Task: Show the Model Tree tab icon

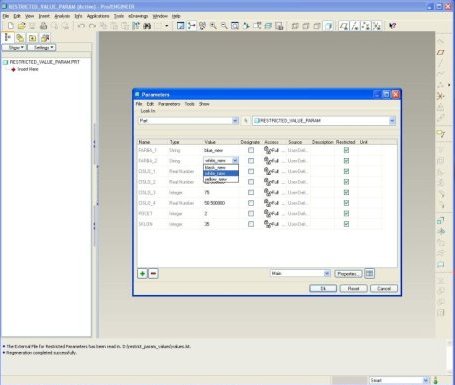Action: point(8,37)
